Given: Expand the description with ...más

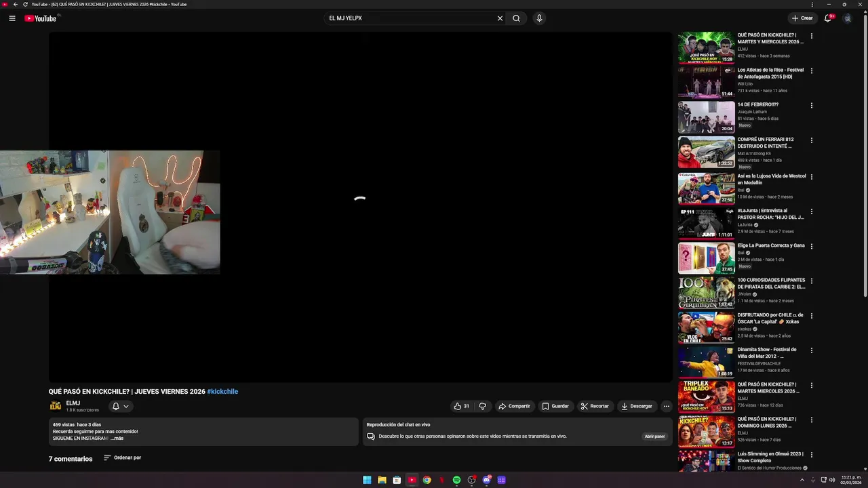Looking at the screenshot, I should click(117, 438).
